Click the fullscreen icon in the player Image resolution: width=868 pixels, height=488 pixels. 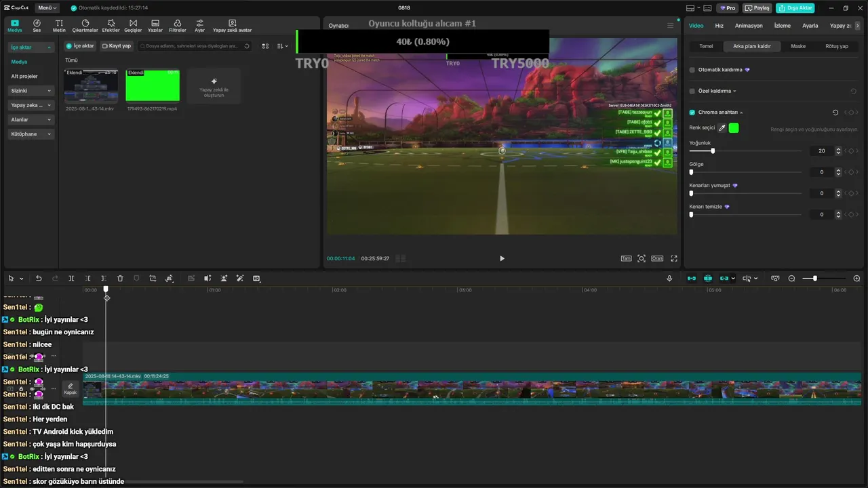674,258
